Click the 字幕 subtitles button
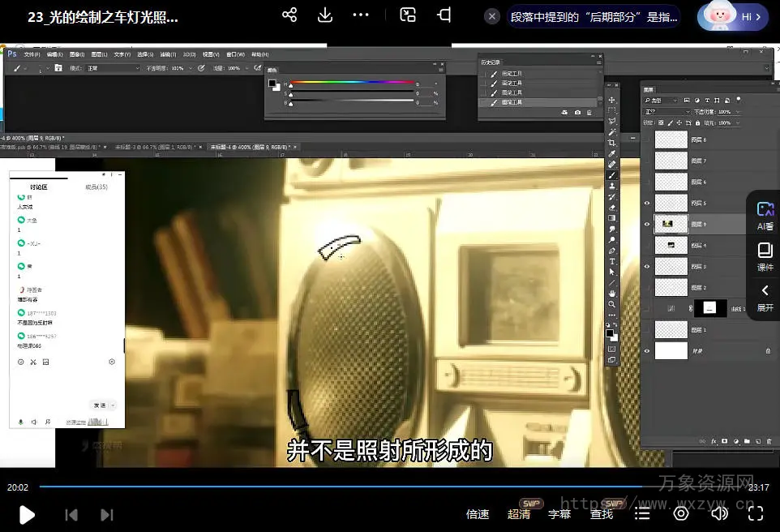The height and width of the screenshot is (532, 780). 559,514
